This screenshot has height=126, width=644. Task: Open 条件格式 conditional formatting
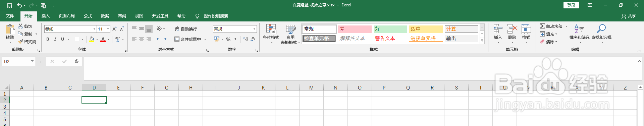(x=271, y=34)
